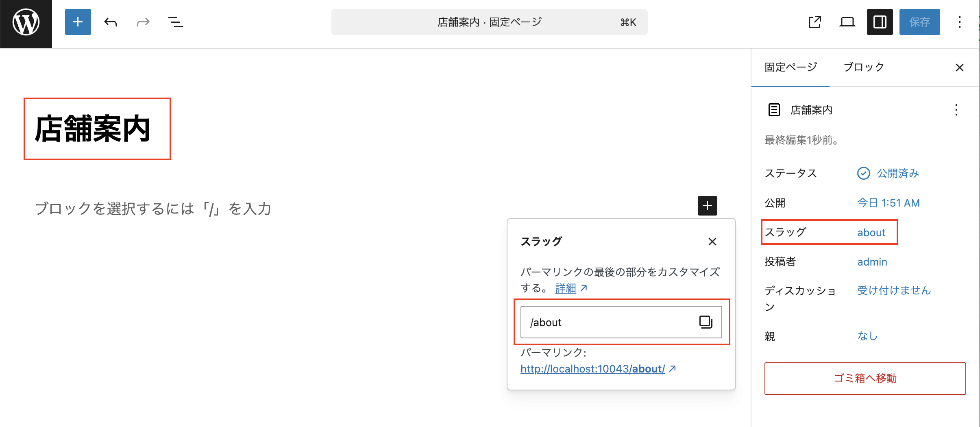The height and width of the screenshot is (427, 980).
Task: Change the 公開済み status setting
Action: coord(897,173)
